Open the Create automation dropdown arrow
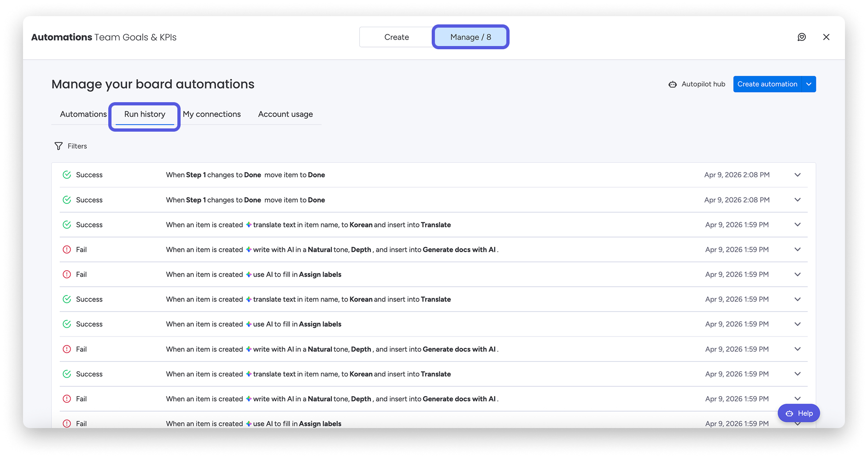The width and height of the screenshot is (868, 458). coord(809,84)
